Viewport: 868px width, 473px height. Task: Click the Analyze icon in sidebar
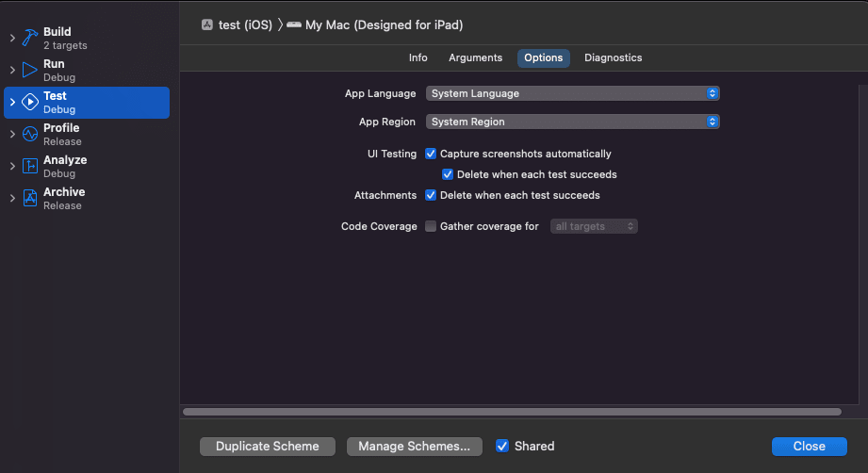point(30,166)
